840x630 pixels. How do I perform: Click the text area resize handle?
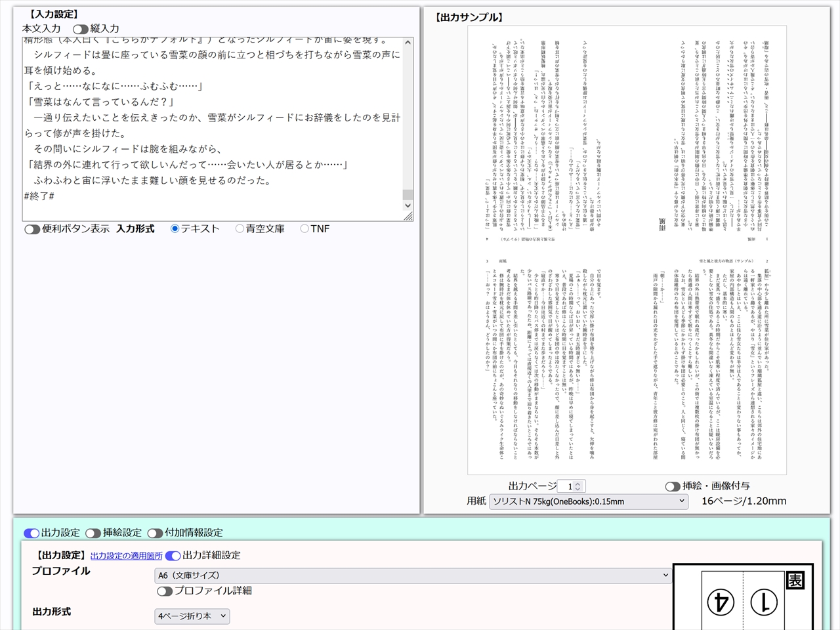tap(408, 216)
